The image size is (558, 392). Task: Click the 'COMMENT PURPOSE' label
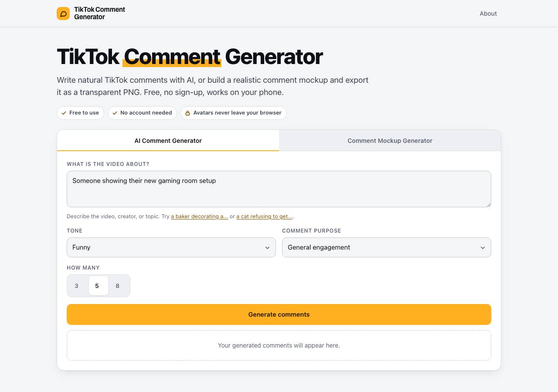pyautogui.click(x=312, y=231)
